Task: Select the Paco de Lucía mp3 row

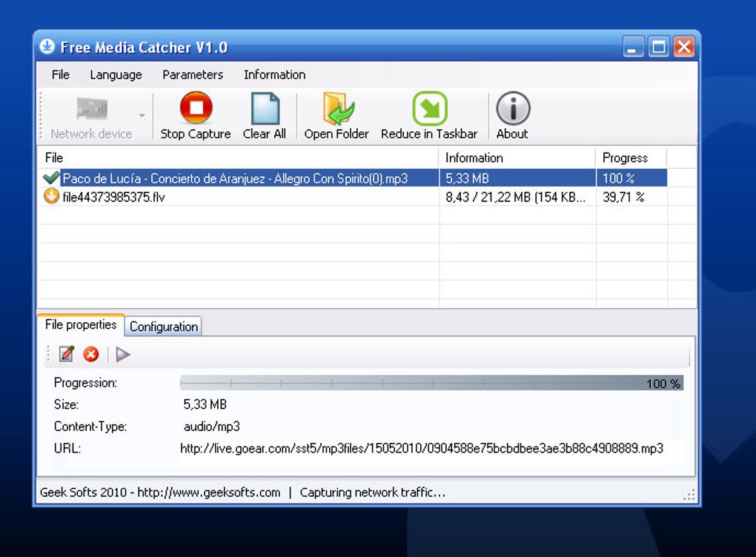Action: (353, 179)
